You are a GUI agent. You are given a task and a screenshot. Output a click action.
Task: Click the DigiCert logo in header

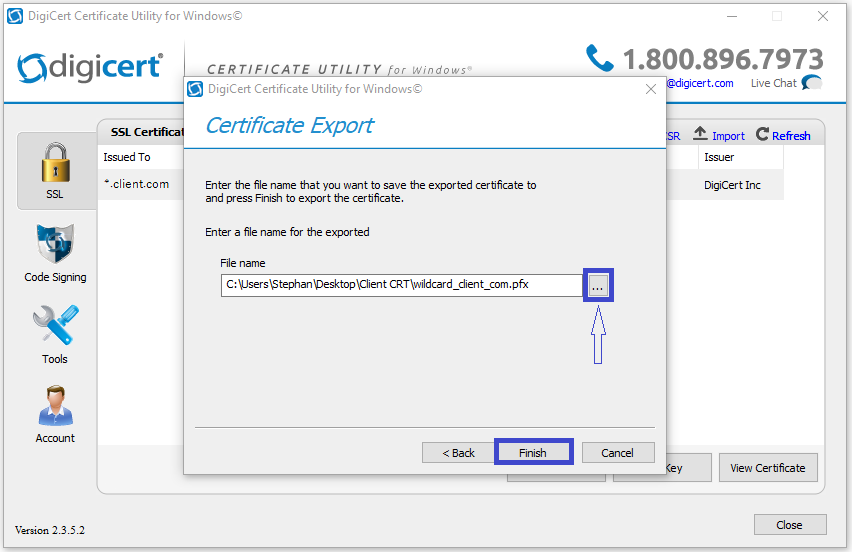pos(90,67)
